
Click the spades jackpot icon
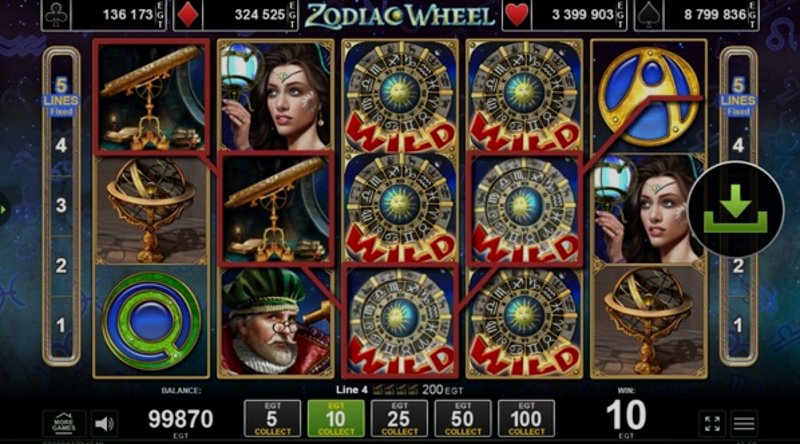tap(648, 15)
